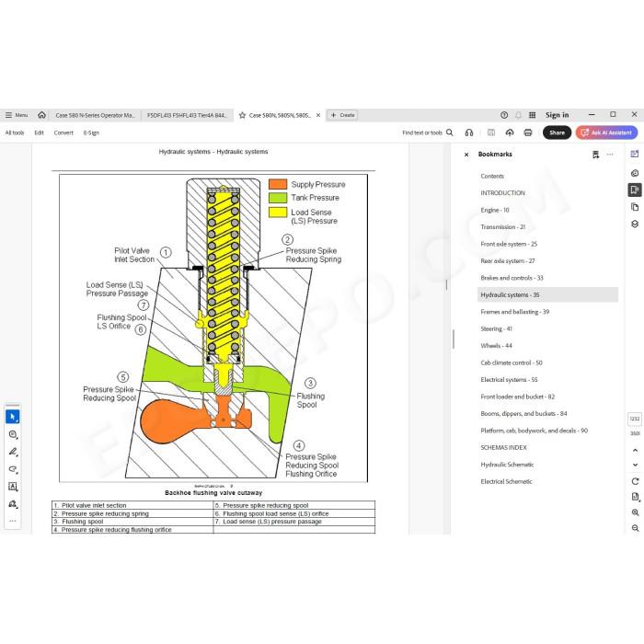Image resolution: width=644 pixels, height=644 pixels.
Task: Select the Highlight pen tool
Action: pos(13,452)
